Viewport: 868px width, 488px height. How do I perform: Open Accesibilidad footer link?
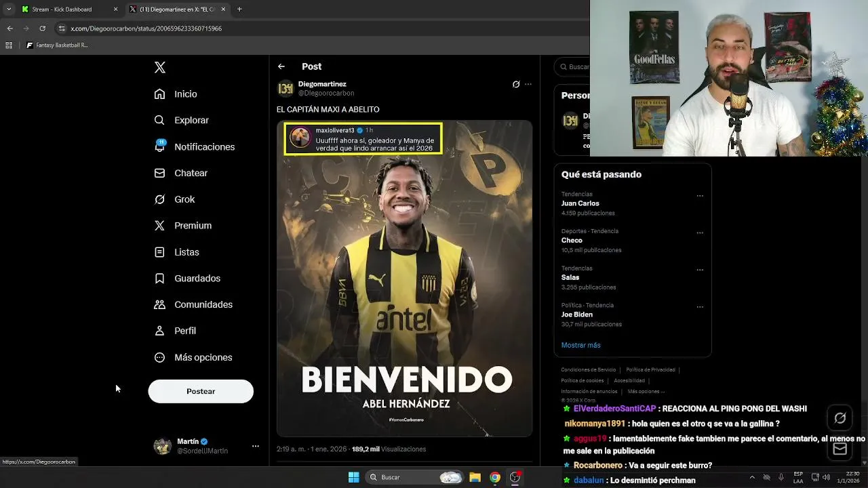pos(629,380)
